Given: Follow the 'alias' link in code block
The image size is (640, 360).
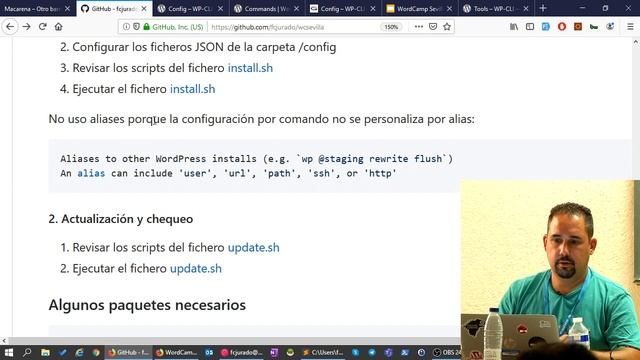Looking at the screenshot, I should click(x=91, y=173).
